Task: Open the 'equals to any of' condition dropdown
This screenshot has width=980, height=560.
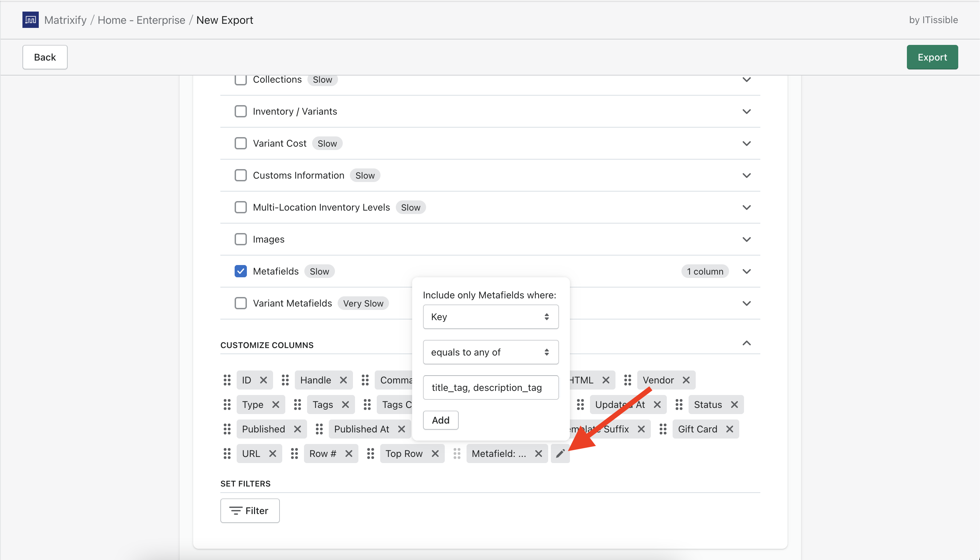Action: pyautogui.click(x=490, y=352)
